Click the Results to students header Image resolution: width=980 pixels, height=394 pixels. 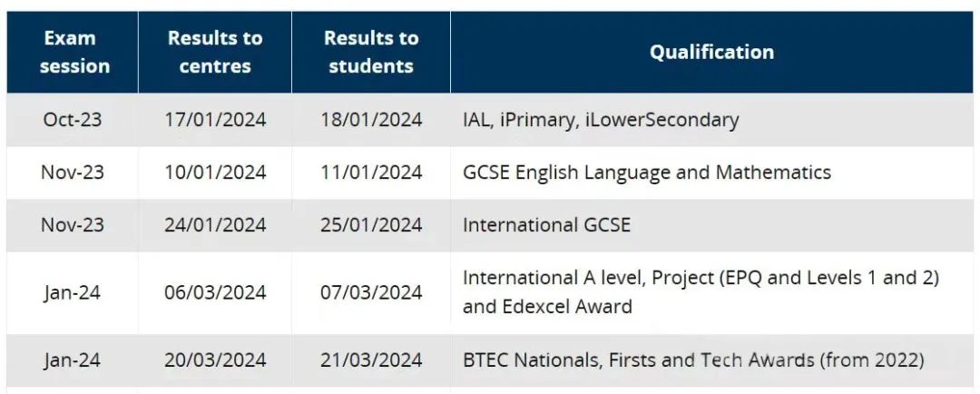tap(371, 52)
